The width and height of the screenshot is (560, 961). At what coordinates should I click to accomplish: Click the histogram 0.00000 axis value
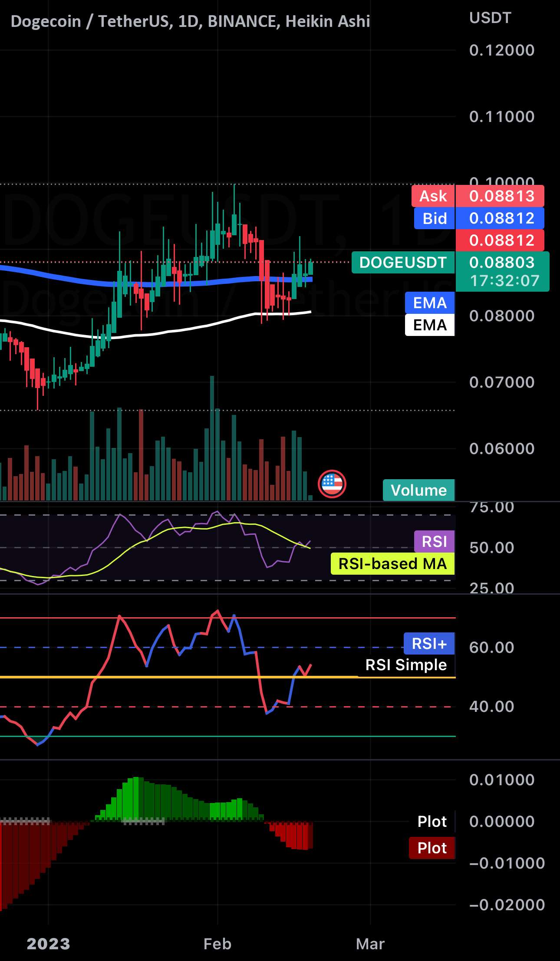tap(502, 822)
